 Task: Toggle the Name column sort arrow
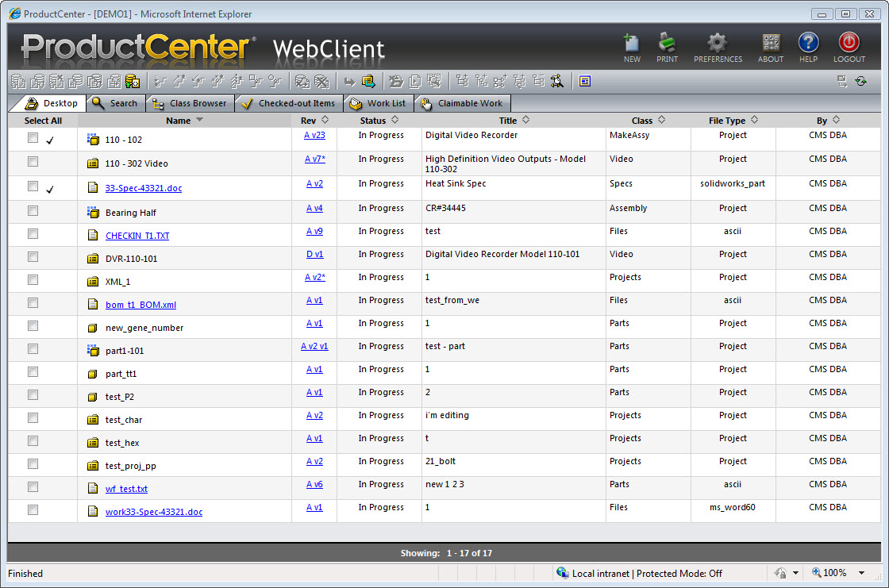pyautogui.click(x=199, y=120)
